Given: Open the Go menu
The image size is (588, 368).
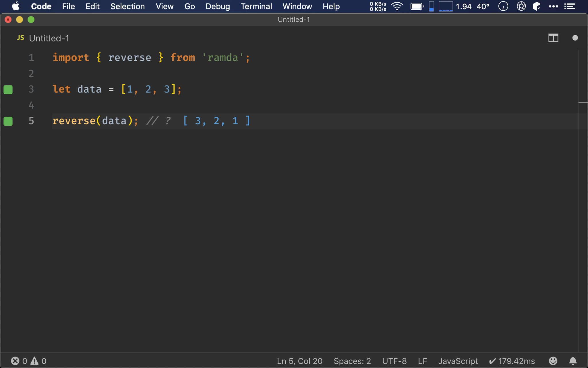Looking at the screenshot, I should 189,6.
